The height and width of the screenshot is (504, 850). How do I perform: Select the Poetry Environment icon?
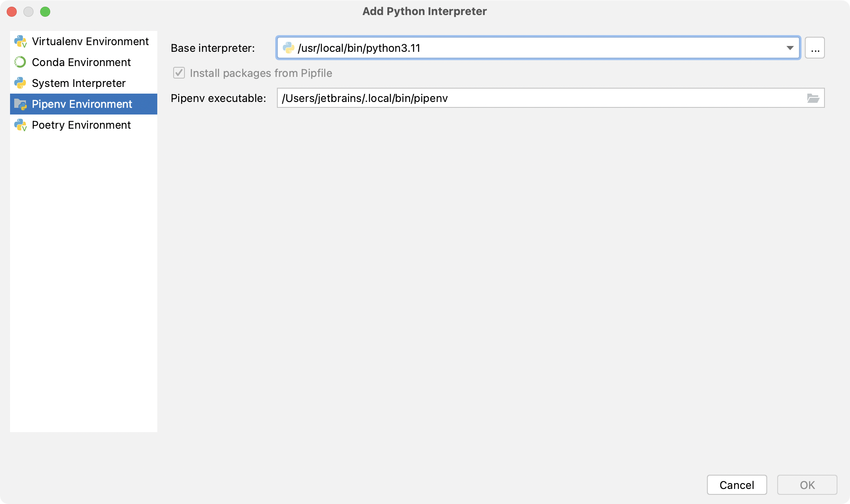(22, 125)
